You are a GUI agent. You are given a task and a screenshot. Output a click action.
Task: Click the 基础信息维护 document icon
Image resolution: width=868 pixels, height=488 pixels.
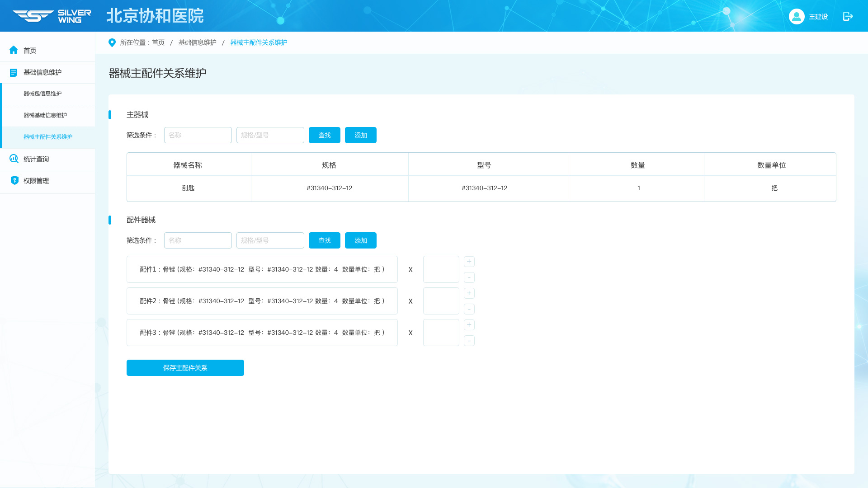coord(14,72)
